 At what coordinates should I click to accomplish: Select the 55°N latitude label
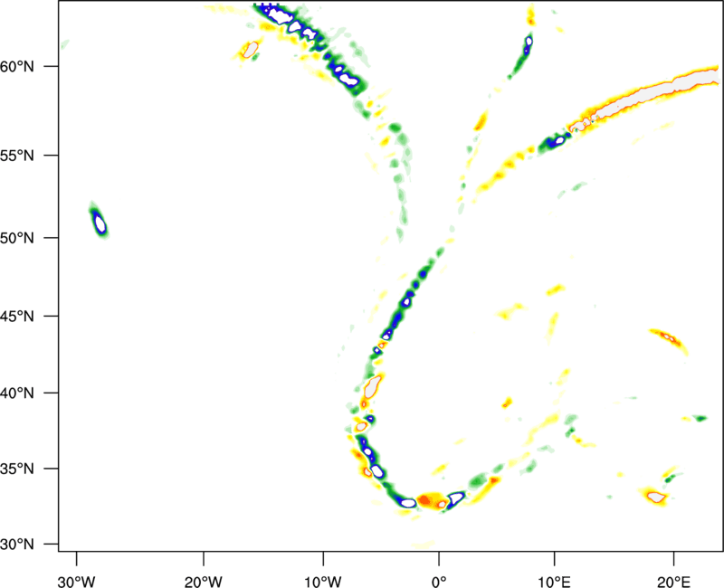pyautogui.click(x=17, y=155)
